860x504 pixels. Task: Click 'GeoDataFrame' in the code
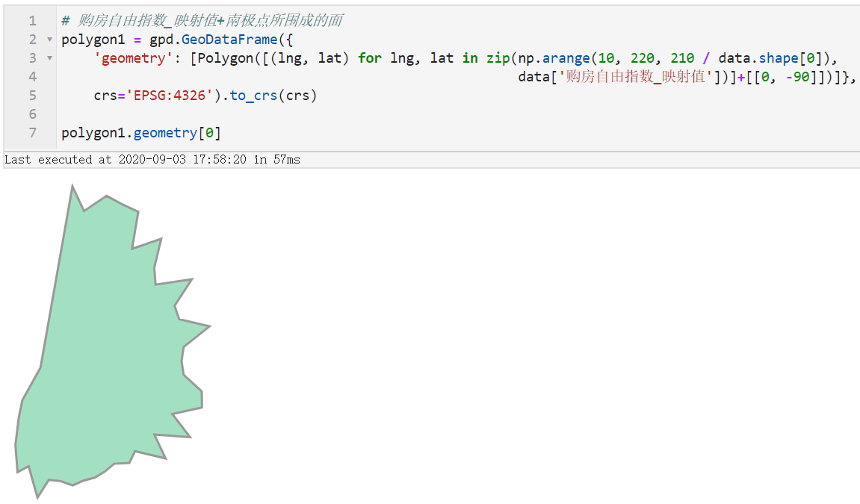tap(229, 40)
